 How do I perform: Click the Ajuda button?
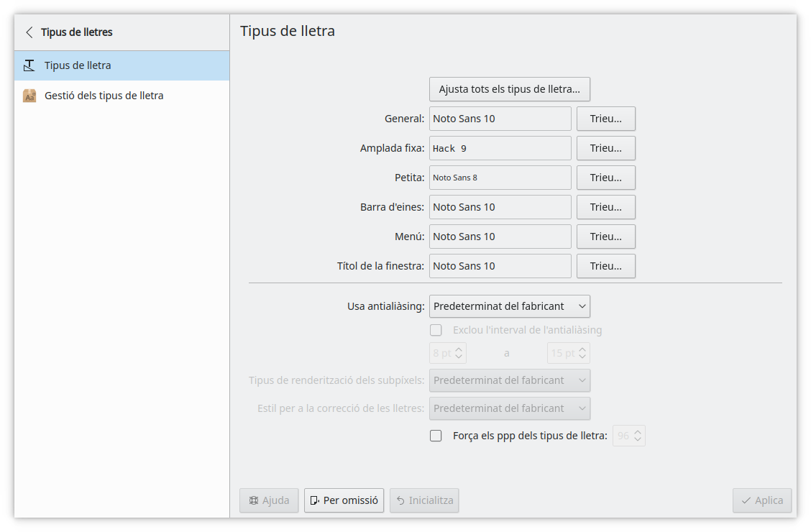click(269, 500)
